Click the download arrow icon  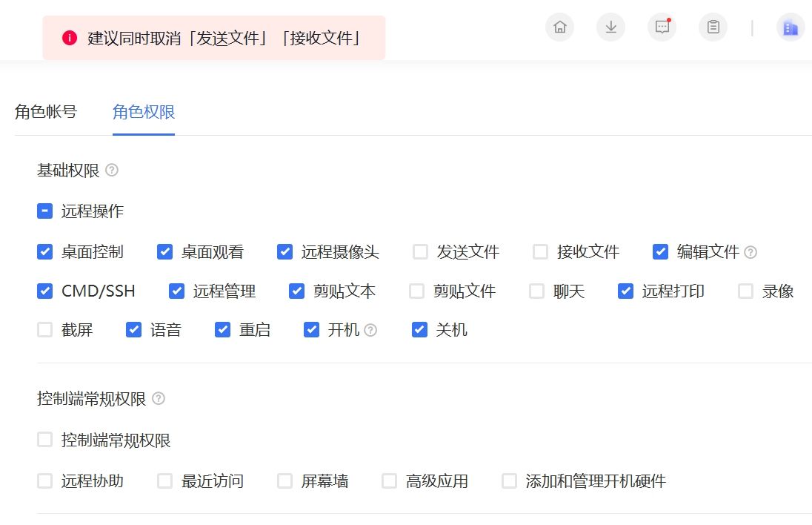(611, 27)
